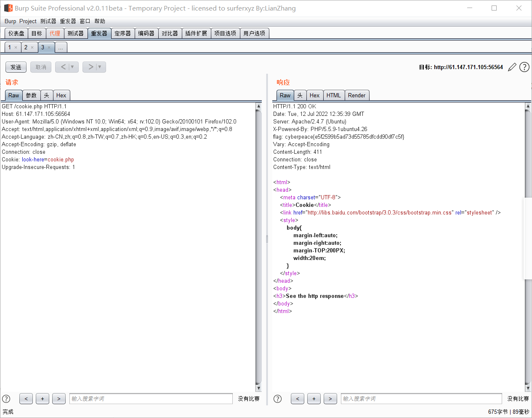Close repeater tab 2 with its x

(x=32, y=48)
